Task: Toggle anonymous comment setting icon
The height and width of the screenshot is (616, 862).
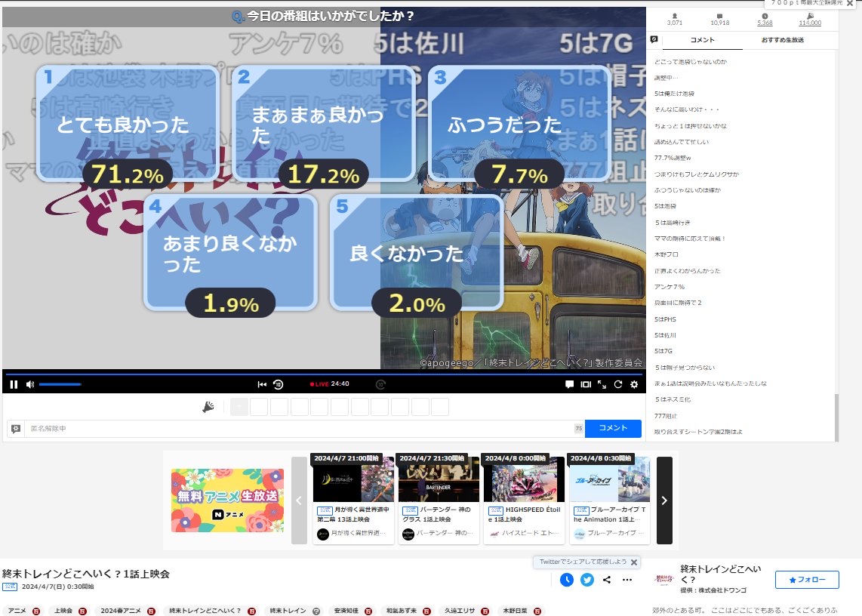Action: (x=15, y=429)
